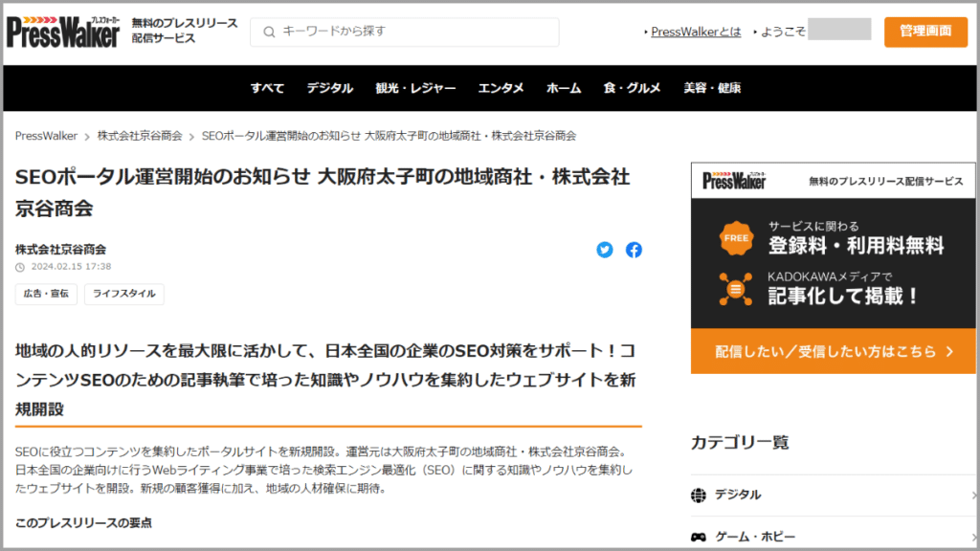Select the エンタメ navigation menu item
This screenshot has width=980, height=551.
[x=501, y=88]
